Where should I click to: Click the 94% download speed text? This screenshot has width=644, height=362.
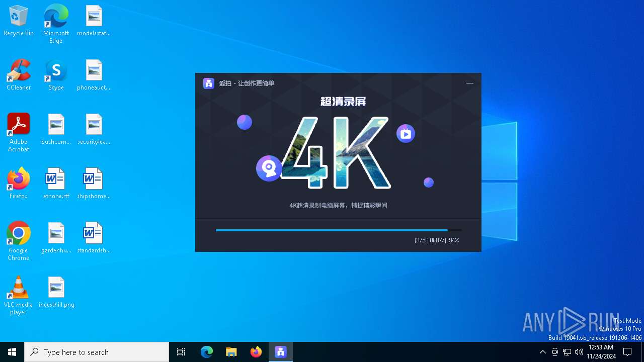click(x=437, y=240)
